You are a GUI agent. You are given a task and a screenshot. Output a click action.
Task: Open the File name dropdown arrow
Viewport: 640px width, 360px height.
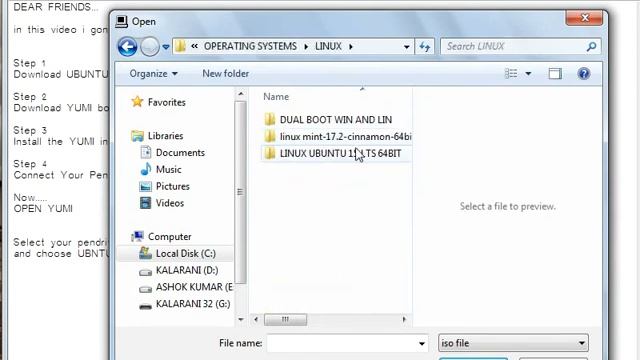point(422,344)
